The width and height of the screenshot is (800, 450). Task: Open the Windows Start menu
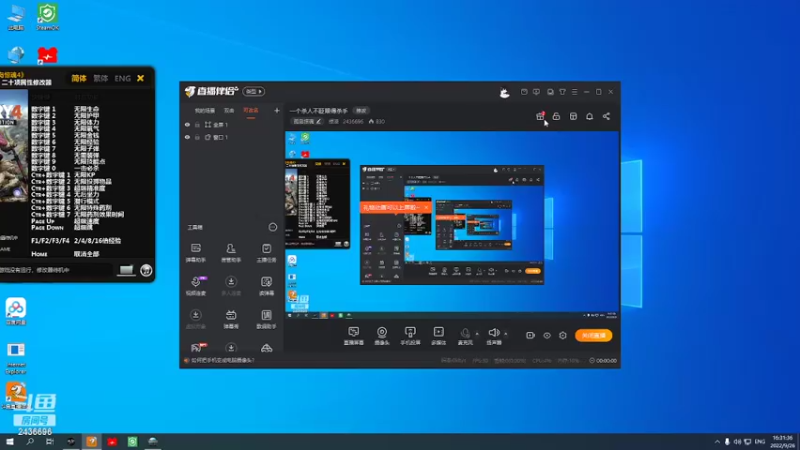(10, 441)
